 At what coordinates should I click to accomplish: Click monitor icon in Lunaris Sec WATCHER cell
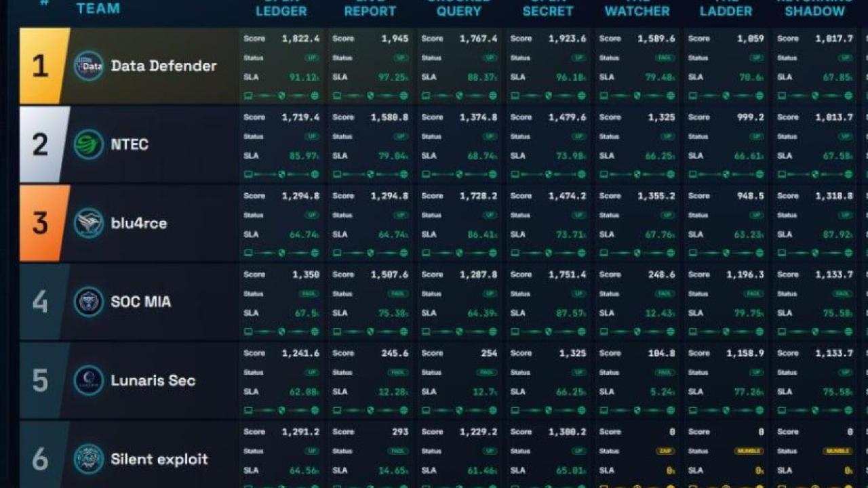coord(604,410)
